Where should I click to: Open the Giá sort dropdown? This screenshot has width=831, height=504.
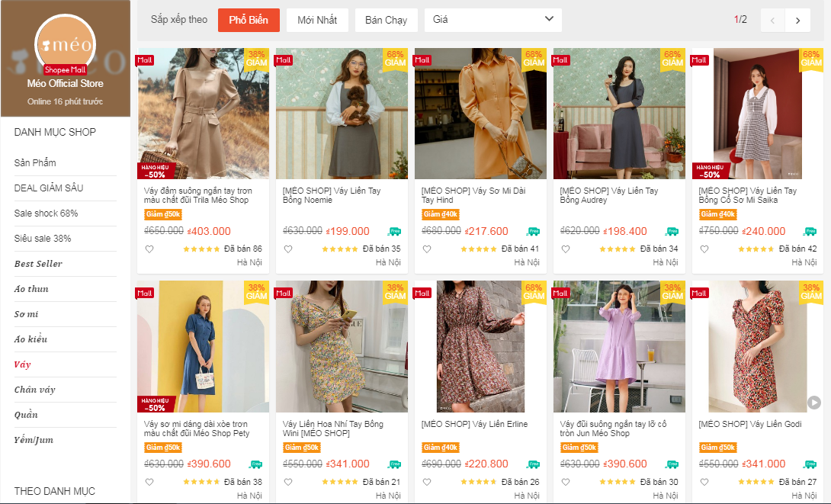493,20
